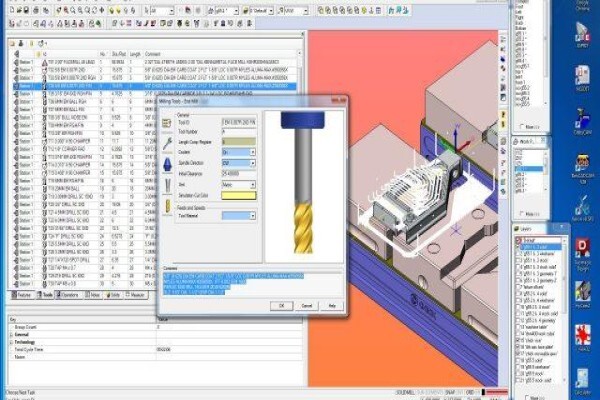The width and height of the screenshot is (600, 400).
Task: Switch to the Operations tab
Action: (x=67, y=295)
